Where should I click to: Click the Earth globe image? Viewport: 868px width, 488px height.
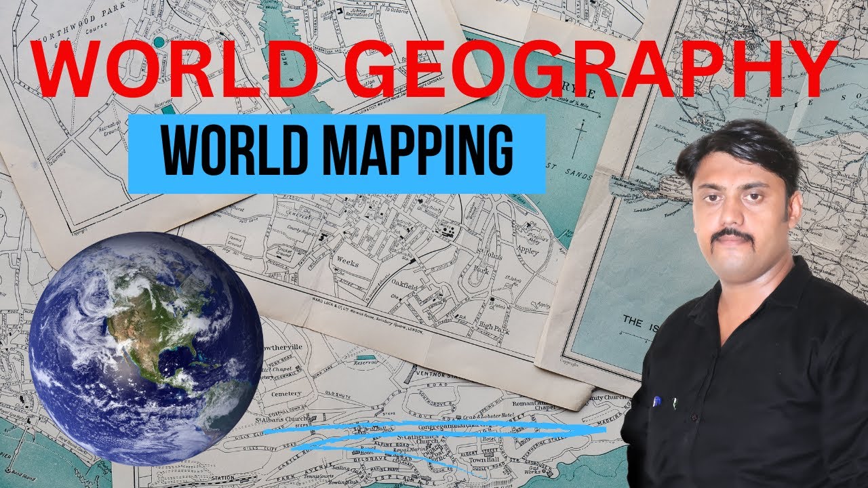coord(146,348)
